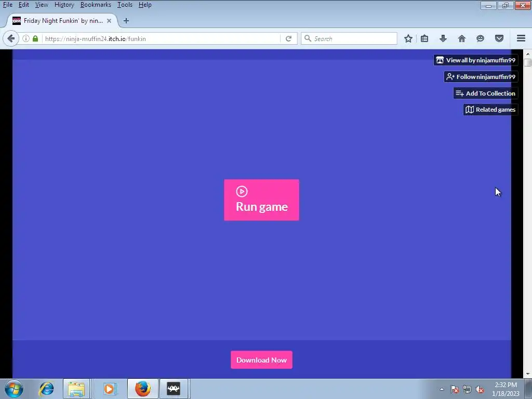Show bookmarks list icon
Viewport: 532px width, 399px height.
[424, 38]
